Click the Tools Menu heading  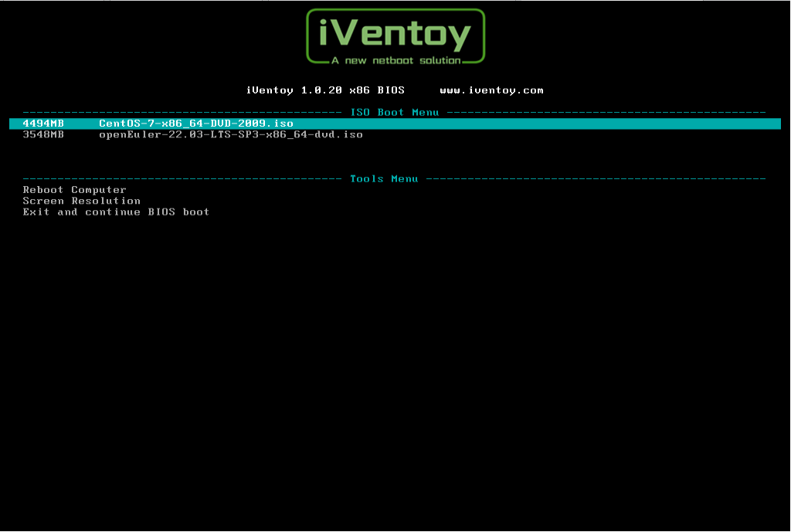pos(384,179)
